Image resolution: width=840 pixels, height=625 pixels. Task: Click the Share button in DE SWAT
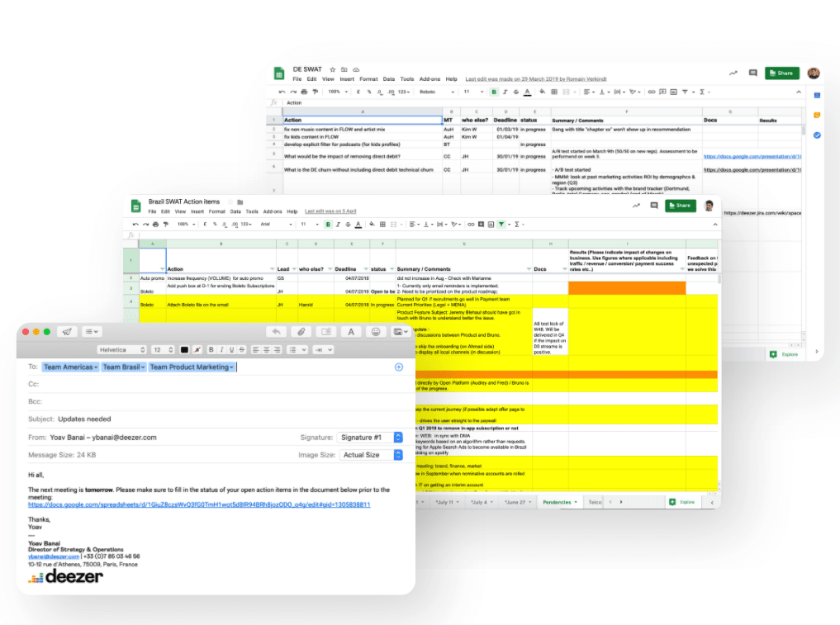(x=781, y=73)
